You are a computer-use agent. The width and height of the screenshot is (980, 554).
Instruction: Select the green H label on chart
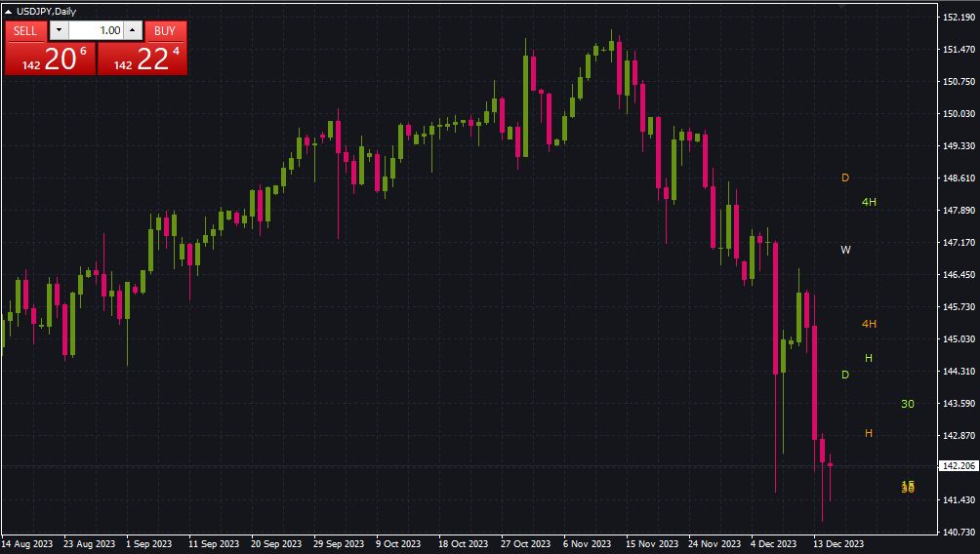[x=868, y=358]
